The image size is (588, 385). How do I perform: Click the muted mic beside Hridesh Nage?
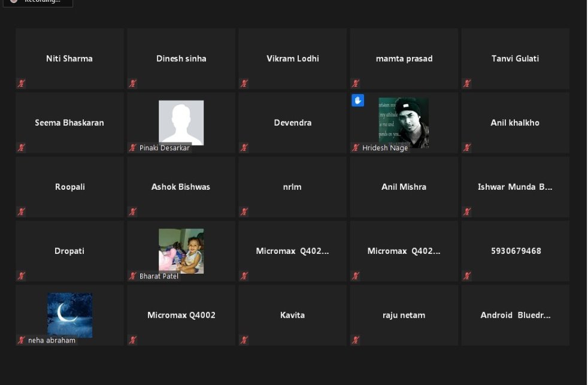pos(356,147)
